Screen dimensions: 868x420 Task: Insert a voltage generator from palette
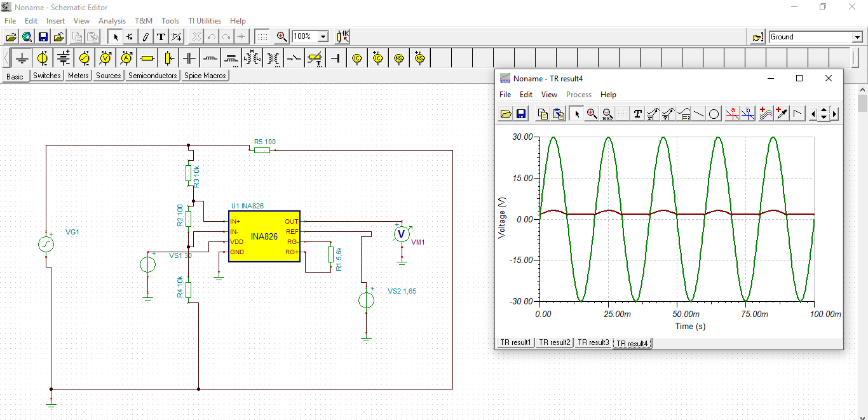pyautogui.click(x=85, y=58)
